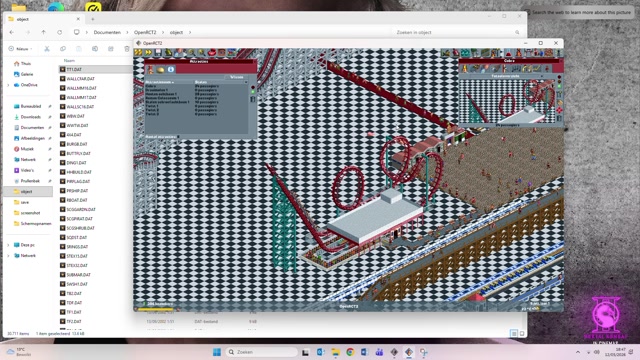This screenshot has width=640, height=360.
Task: Click the Windows Start button on taskbar
Action: click(217, 352)
